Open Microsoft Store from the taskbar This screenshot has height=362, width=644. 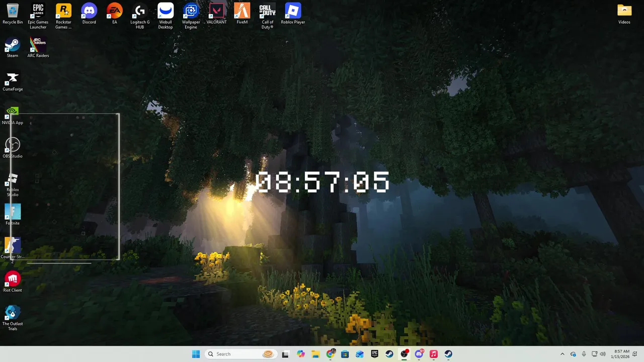pyautogui.click(x=345, y=354)
